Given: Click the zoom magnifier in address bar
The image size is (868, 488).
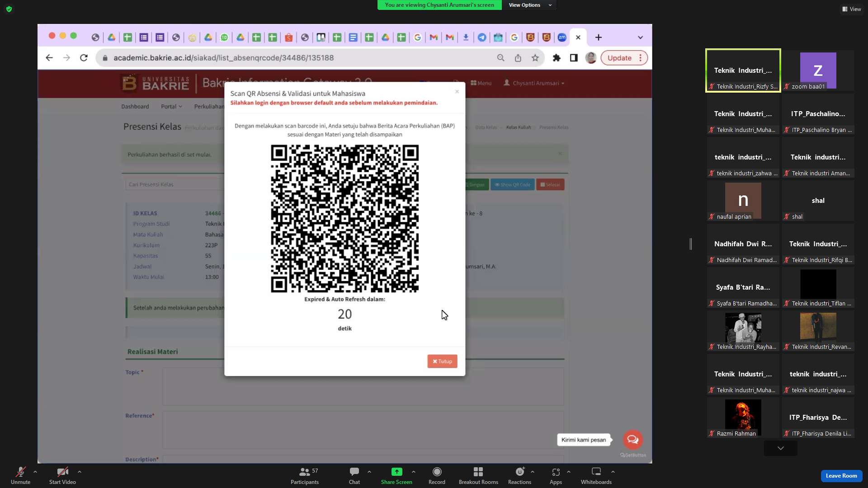Looking at the screenshot, I should (500, 58).
